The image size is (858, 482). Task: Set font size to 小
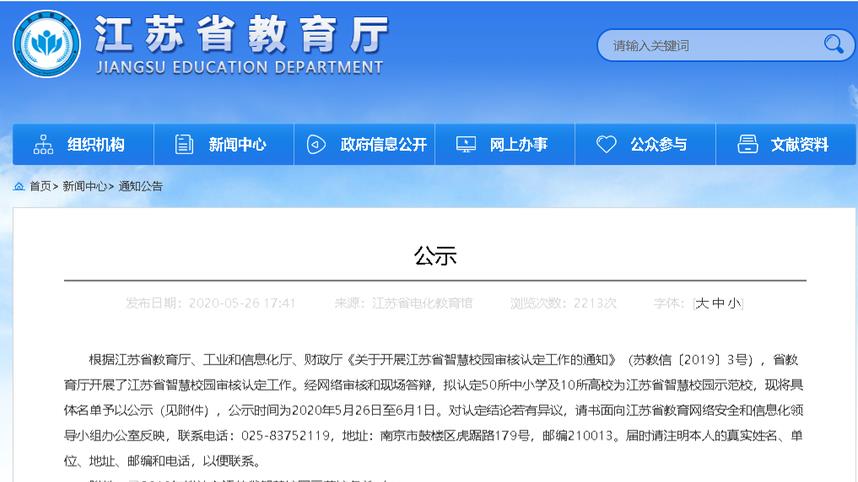(x=734, y=303)
